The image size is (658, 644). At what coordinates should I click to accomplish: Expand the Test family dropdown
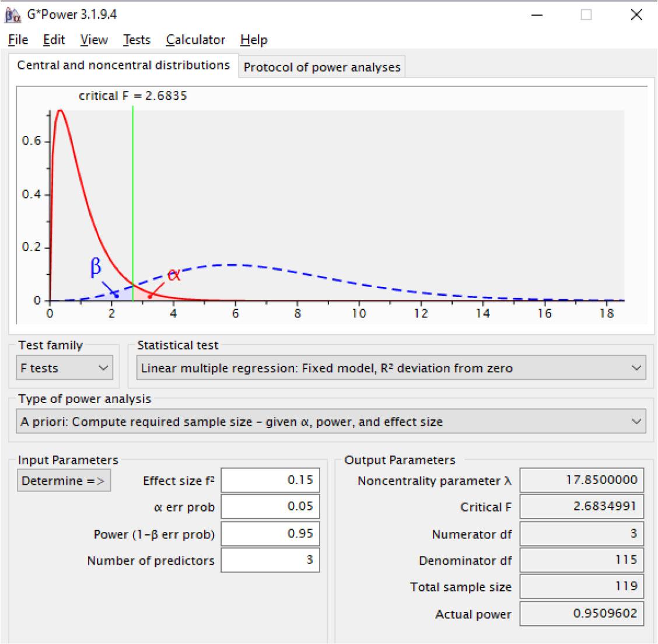click(64, 368)
